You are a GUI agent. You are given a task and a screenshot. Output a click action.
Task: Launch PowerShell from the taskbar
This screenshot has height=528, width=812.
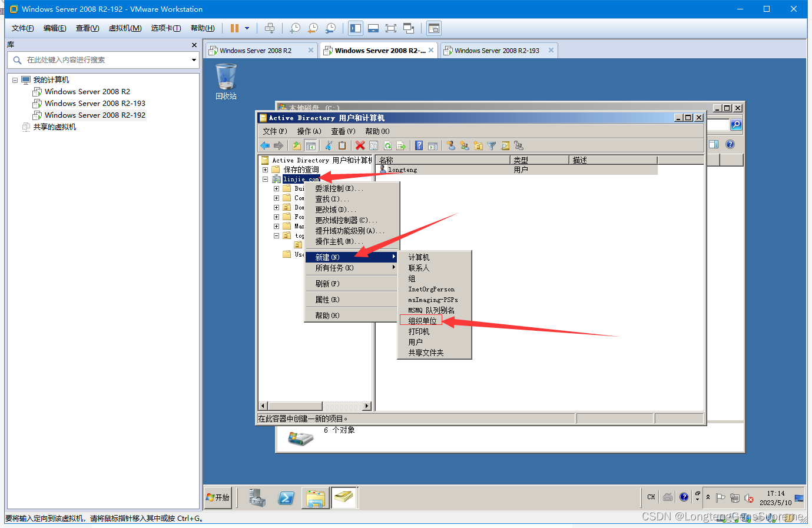pos(286,498)
